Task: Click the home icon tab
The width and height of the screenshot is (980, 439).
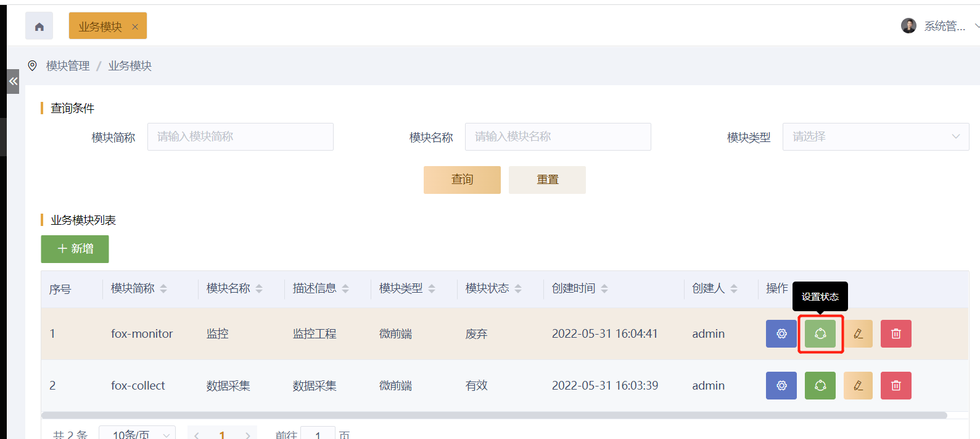Action: 39,27
